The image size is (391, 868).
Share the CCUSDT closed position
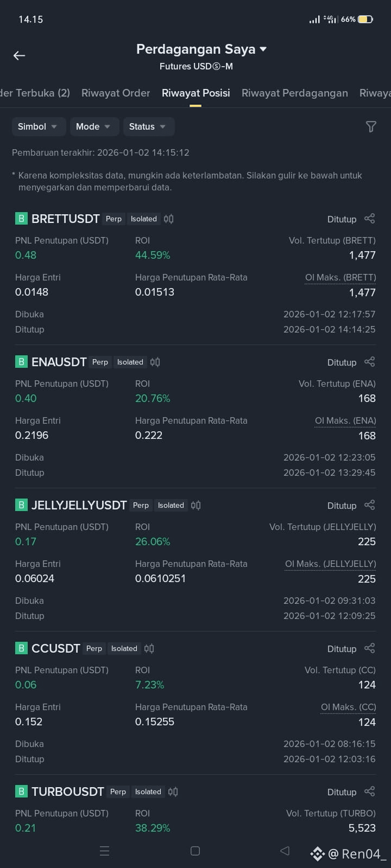370,648
